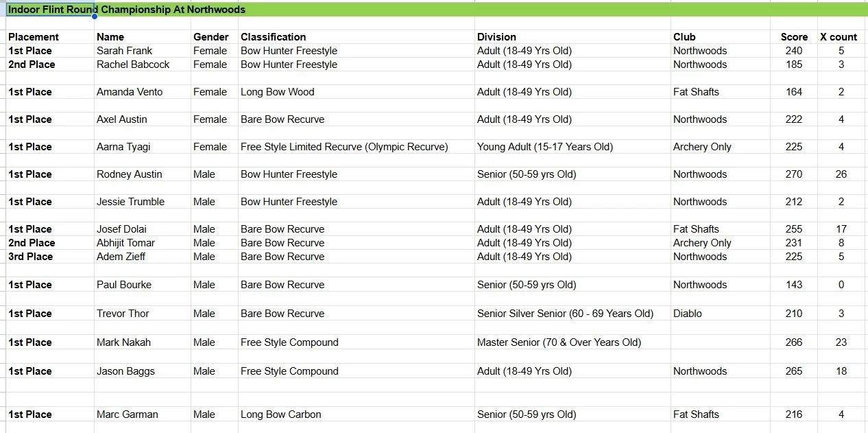Click the cell with Rachel Babcock
Screen dimensions: 868x433
point(143,65)
